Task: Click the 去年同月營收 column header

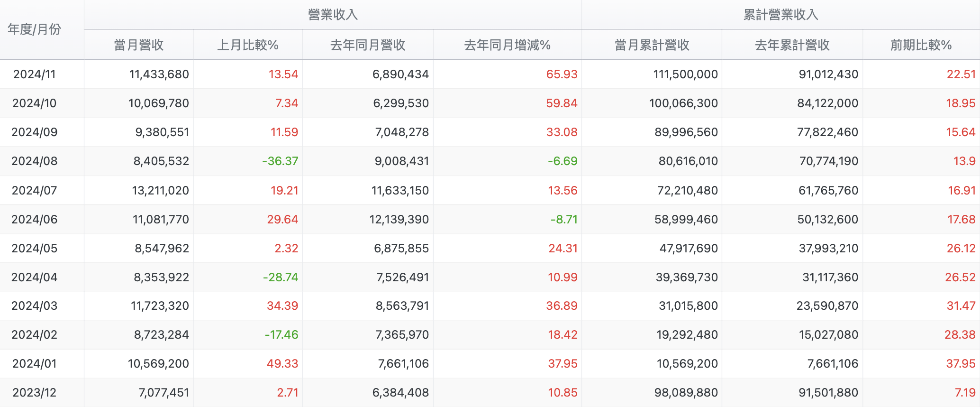Action: coord(368,45)
